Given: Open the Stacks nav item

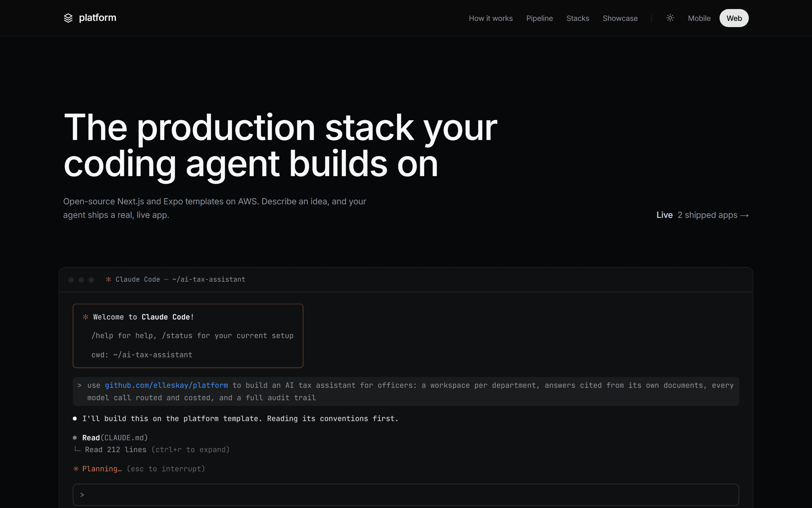Looking at the screenshot, I should pos(577,18).
